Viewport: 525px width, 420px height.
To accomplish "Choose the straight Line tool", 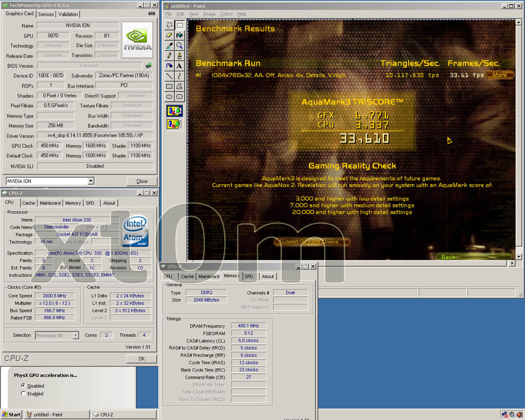I will (169, 76).
